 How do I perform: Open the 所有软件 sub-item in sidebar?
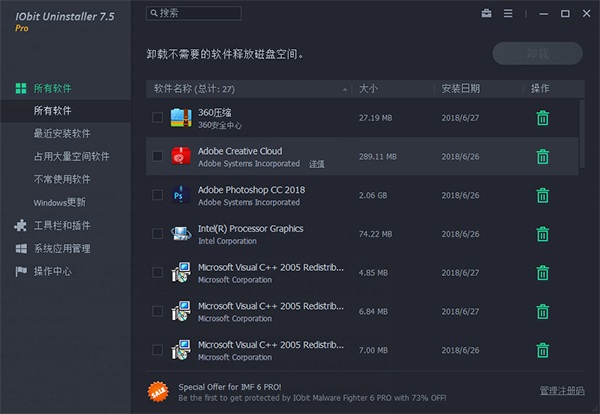point(65,111)
